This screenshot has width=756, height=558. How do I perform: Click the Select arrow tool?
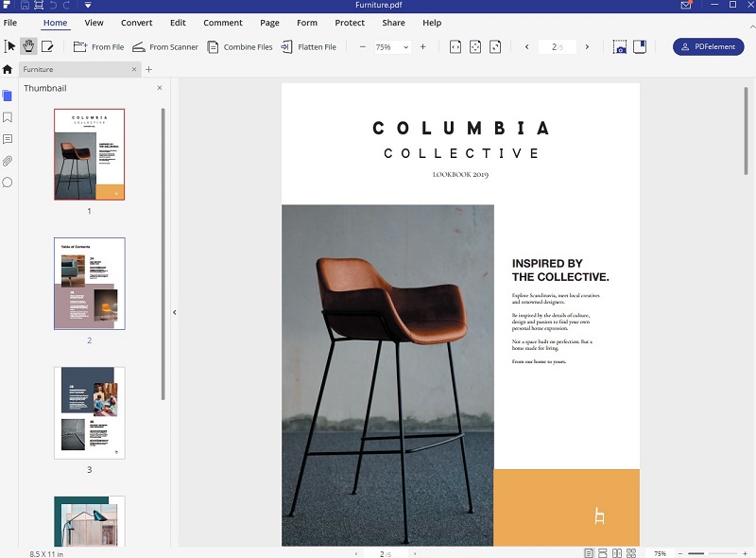pos(10,46)
